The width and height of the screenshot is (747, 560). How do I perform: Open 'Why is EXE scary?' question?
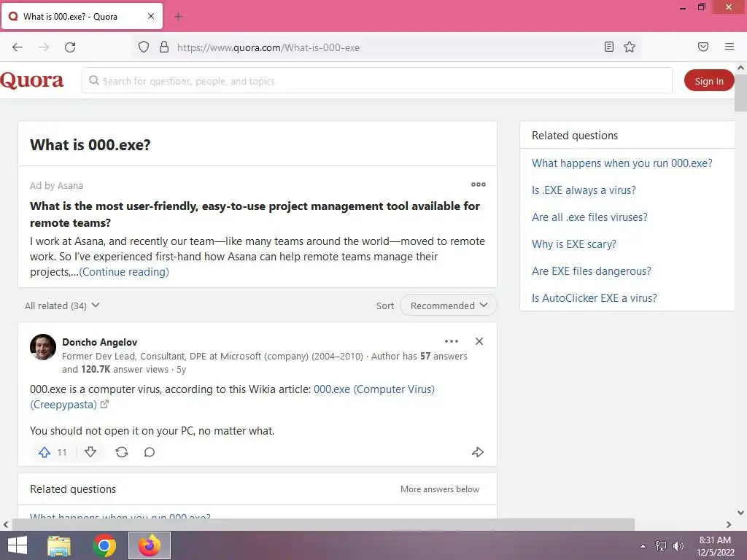[x=573, y=244]
